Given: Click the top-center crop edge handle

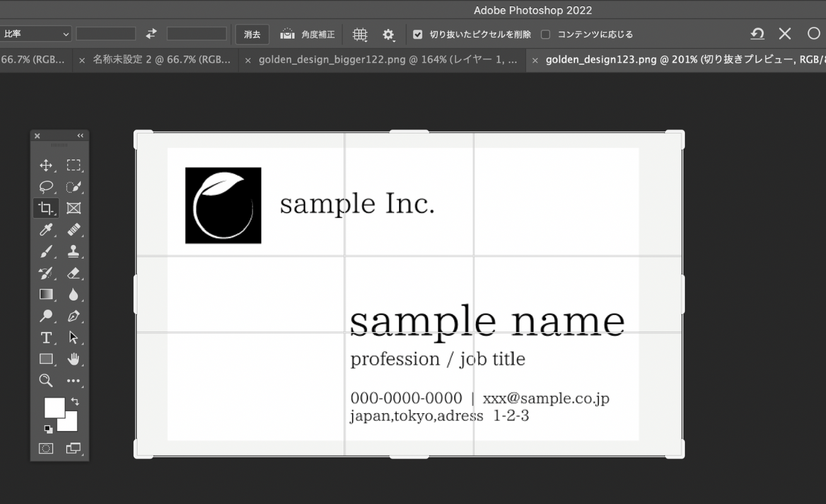Looking at the screenshot, I should [x=409, y=132].
